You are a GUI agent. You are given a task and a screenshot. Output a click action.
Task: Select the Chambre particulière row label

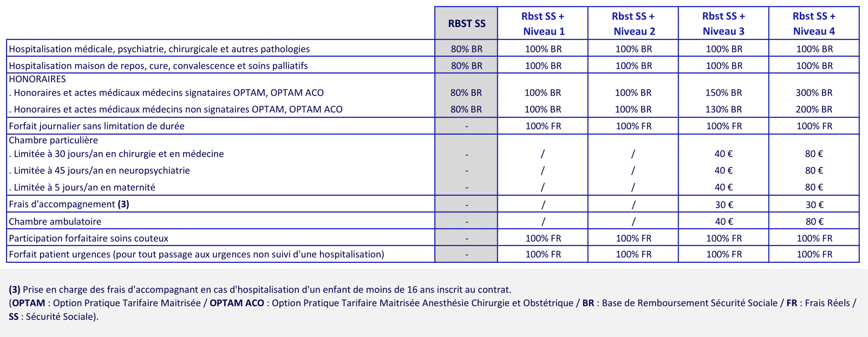53,140
